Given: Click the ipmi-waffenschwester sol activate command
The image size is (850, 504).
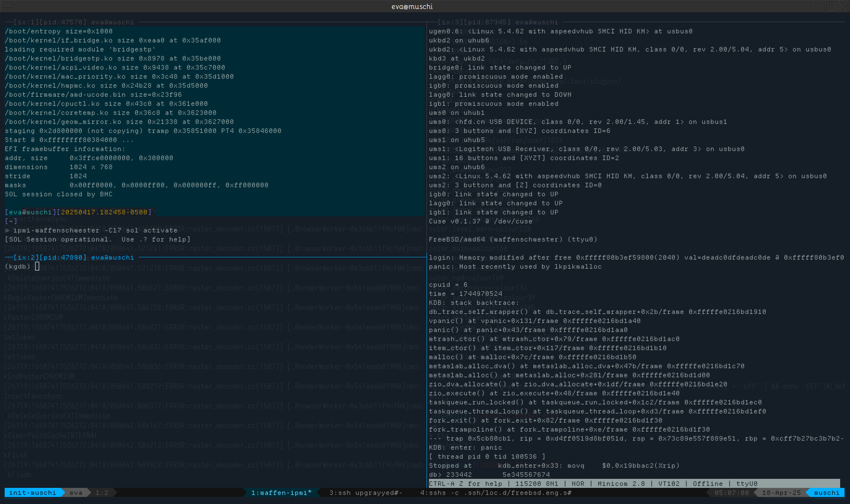Looking at the screenshot, I should click(95, 230).
